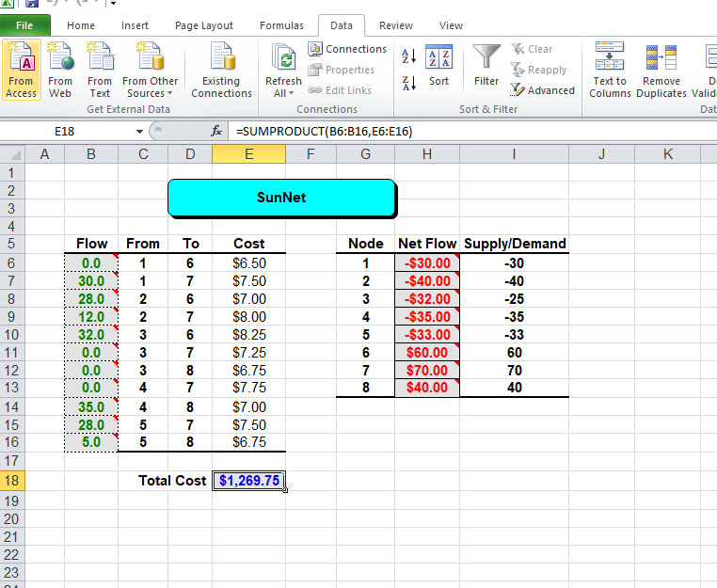Select column B header
The image size is (717, 588).
coord(91,154)
